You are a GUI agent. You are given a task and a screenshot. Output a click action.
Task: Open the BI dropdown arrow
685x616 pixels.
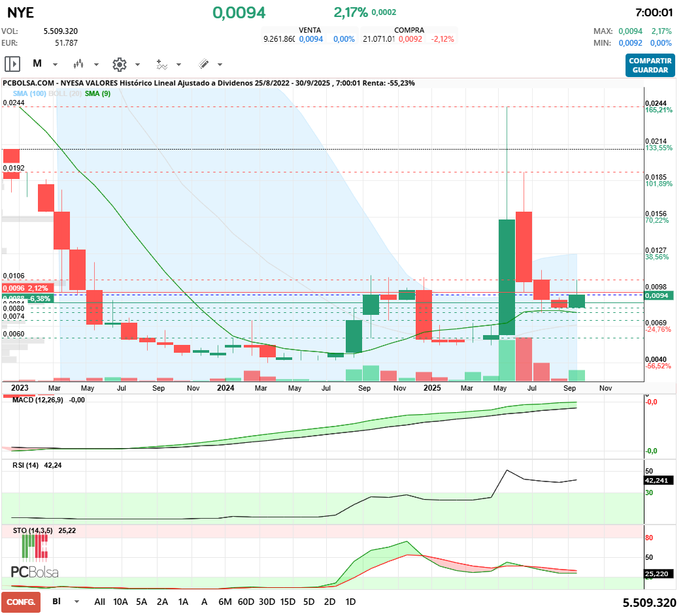tap(77, 602)
